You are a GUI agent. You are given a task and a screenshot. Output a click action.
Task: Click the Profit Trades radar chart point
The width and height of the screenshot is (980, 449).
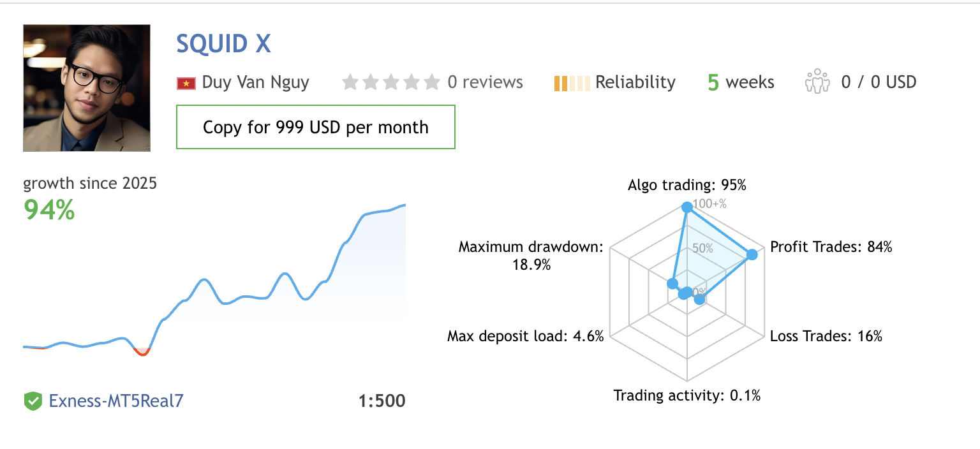click(x=752, y=254)
